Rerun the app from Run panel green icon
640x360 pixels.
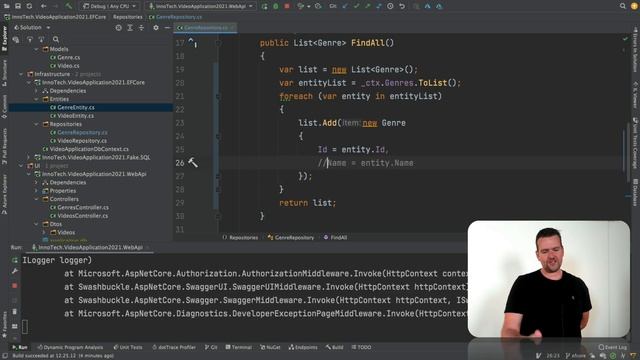[15, 260]
